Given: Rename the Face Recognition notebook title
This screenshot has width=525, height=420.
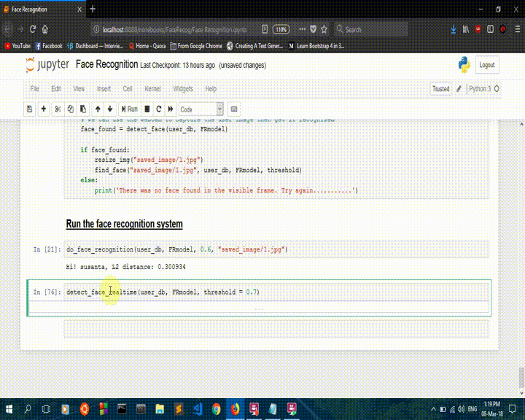Looking at the screenshot, I should point(106,64).
